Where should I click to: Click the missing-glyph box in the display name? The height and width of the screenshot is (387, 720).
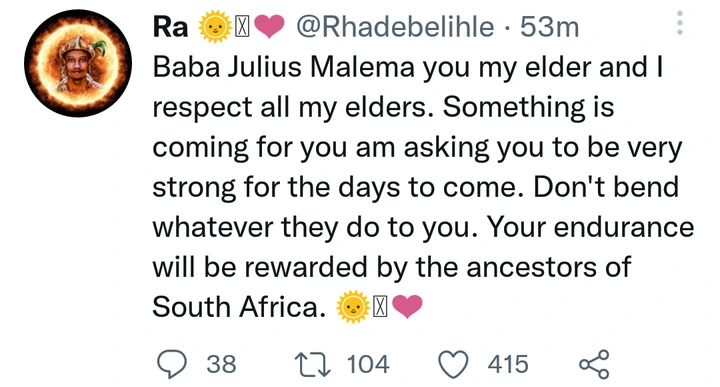242,28
